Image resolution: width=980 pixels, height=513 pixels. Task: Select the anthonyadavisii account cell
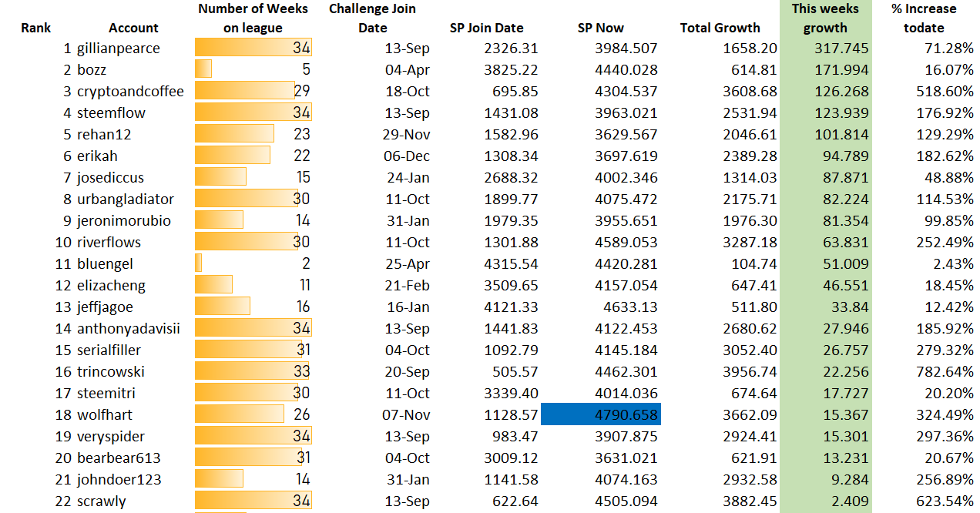click(129, 328)
